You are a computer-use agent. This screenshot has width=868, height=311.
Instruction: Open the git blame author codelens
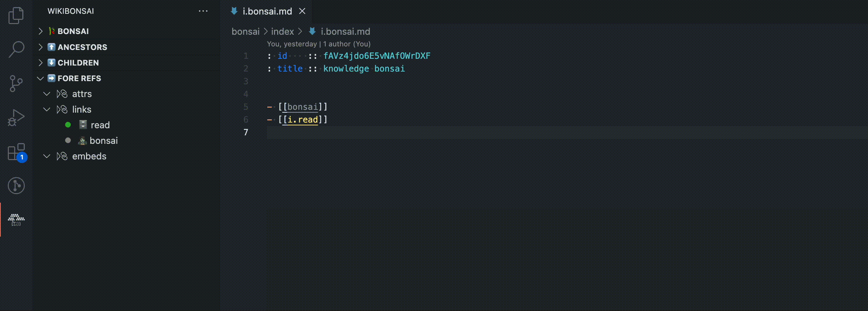coord(319,44)
